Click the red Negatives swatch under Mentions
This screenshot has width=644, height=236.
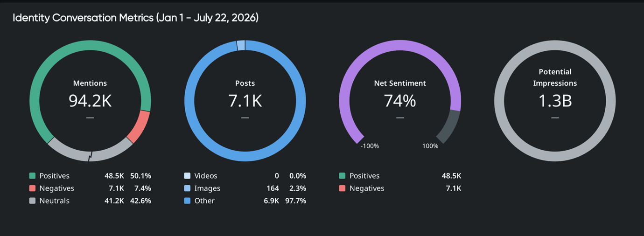pyautogui.click(x=32, y=188)
